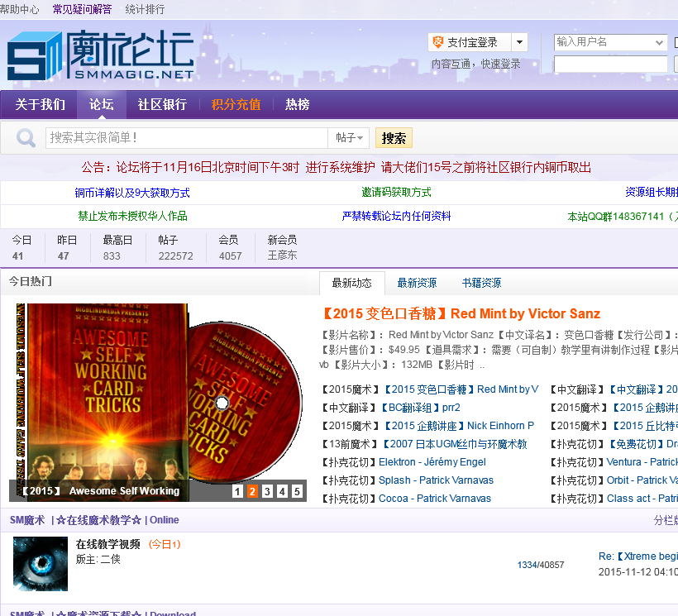The width and height of the screenshot is (678, 616).
Task: Open new member 王彦东 profile
Action: click(x=282, y=255)
